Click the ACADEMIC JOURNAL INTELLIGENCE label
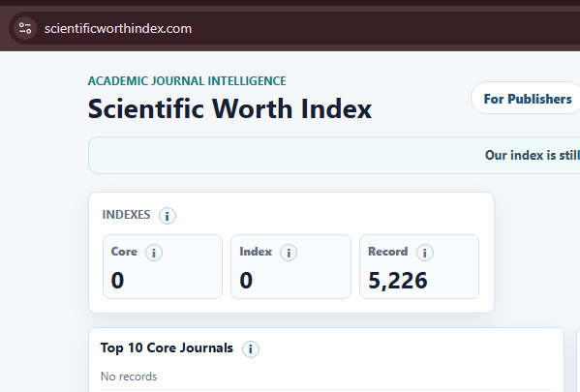 tap(187, 81)
